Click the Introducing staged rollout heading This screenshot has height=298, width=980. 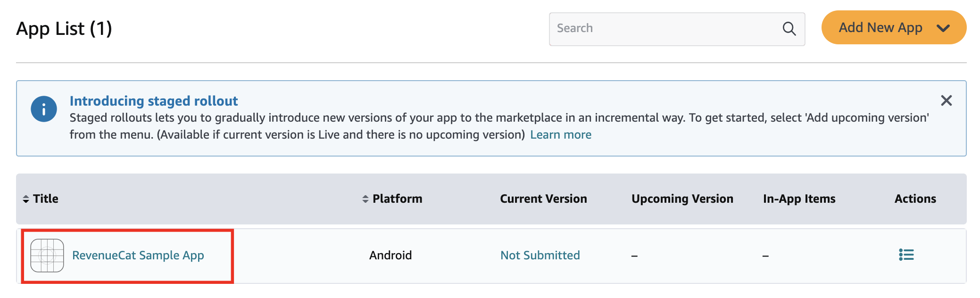pyautogui.click(x=154, y=101)
